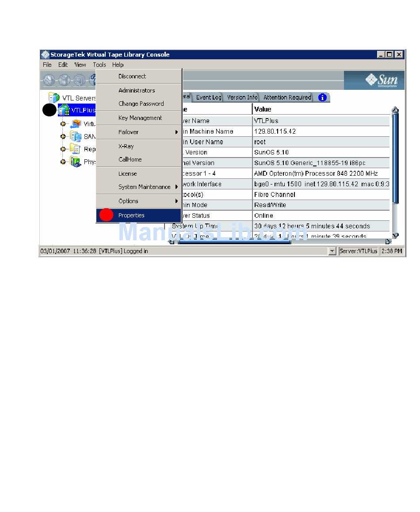Screen dimensions: 420x512
Task: Expand the Phy tree node
Action: [63, 162]
